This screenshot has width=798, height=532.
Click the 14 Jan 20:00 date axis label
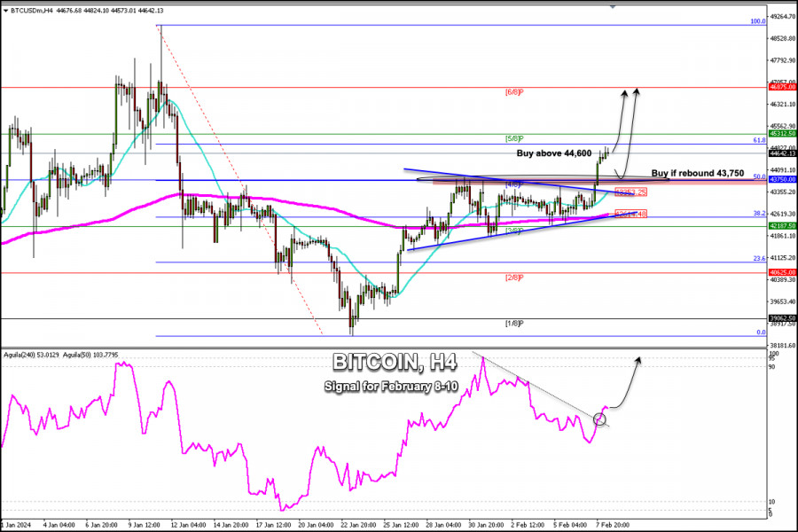point(231,525)
